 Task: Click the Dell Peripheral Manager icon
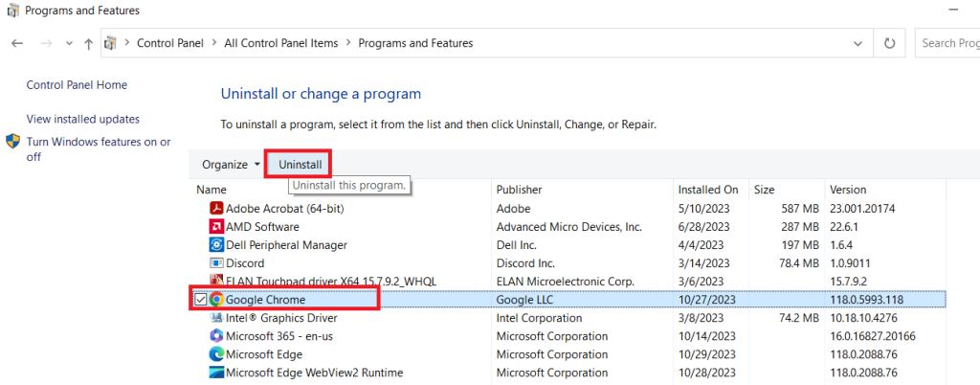click(216, 245)
